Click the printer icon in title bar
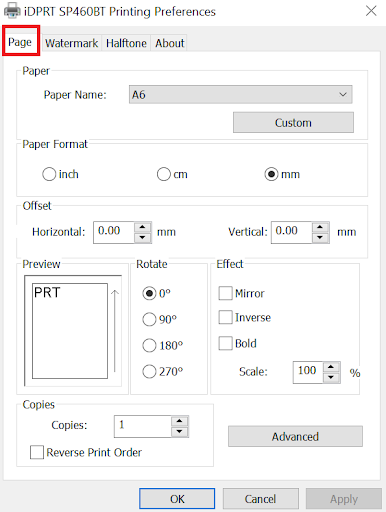 [12, 11]
